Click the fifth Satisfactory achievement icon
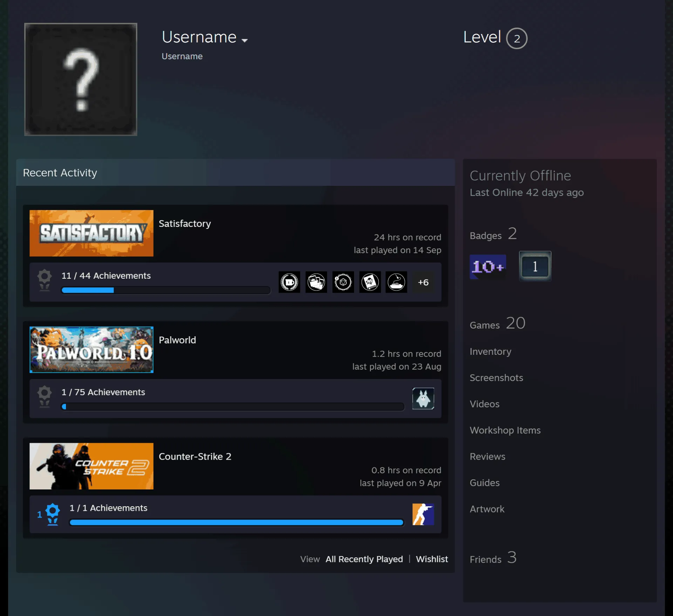Viewport: 673px width, 616px height. [396, 282]
